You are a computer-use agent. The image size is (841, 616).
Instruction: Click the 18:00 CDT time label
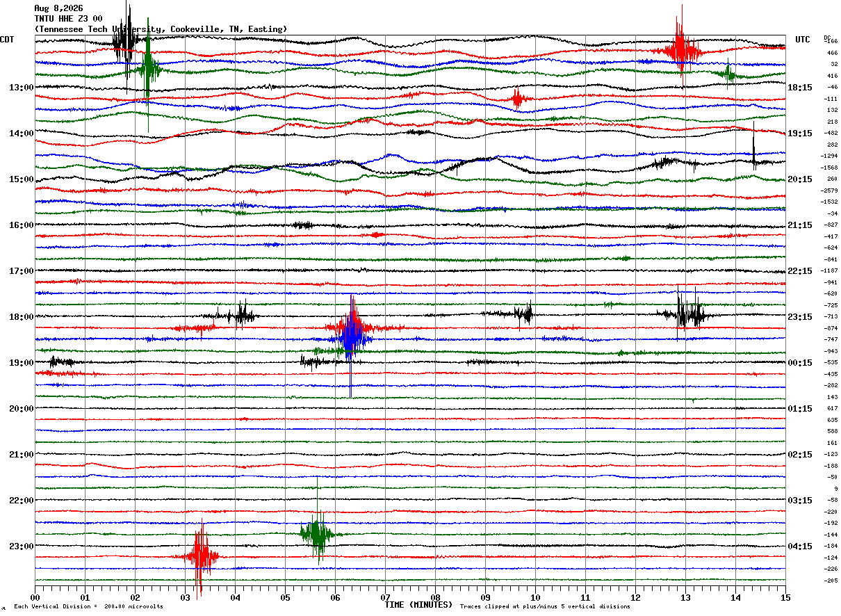pos(21,317)
